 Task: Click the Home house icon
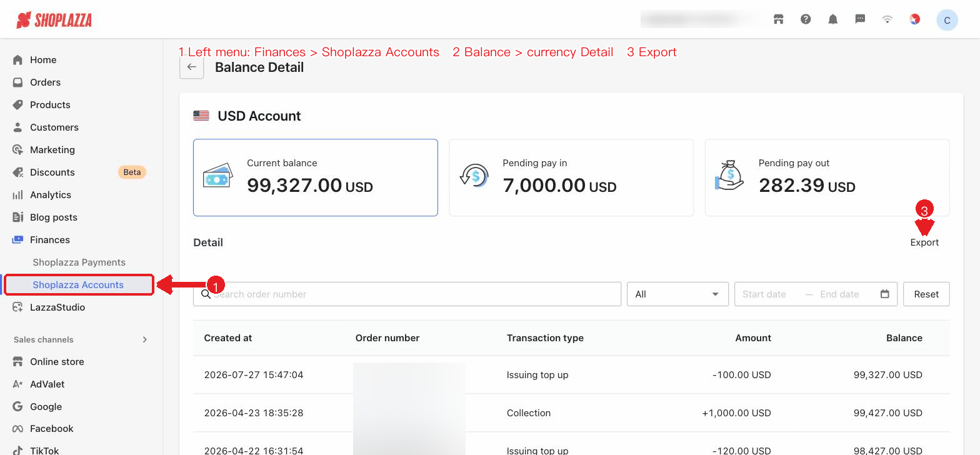coord(17,60)
